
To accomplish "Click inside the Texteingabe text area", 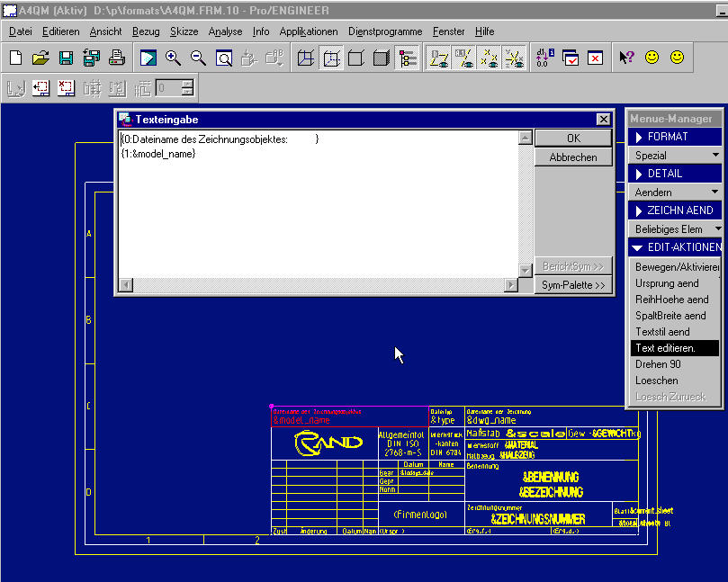I will coord(319,204).
